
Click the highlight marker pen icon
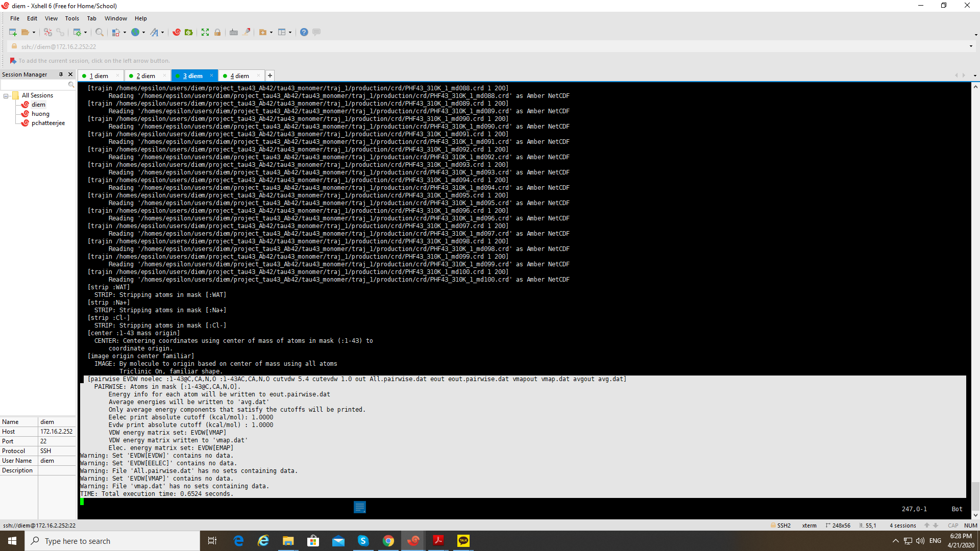click(x=247, y=32)
